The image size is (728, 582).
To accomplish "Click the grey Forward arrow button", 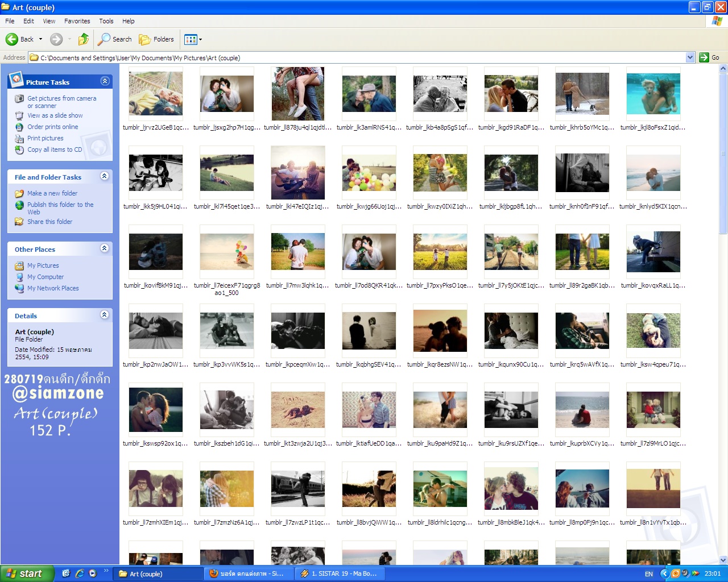I will 56,39.
